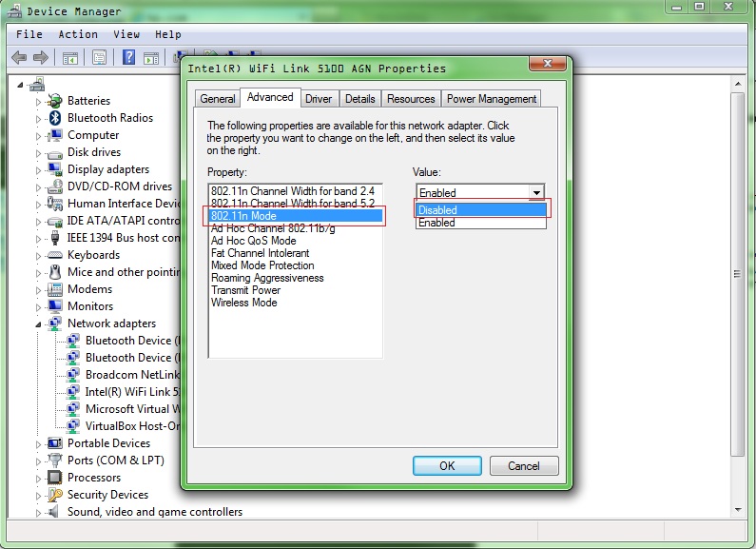Select the Monitors category icon
Image resolution: width=756 pixels, height=549 pixels.
coord(55,305)
